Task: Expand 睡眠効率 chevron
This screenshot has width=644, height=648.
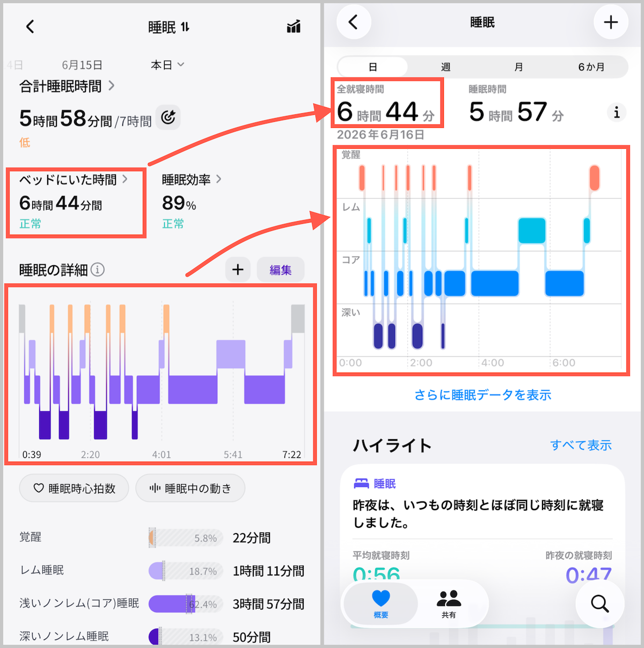Action: pyautogui.click(x=218, y=179)
